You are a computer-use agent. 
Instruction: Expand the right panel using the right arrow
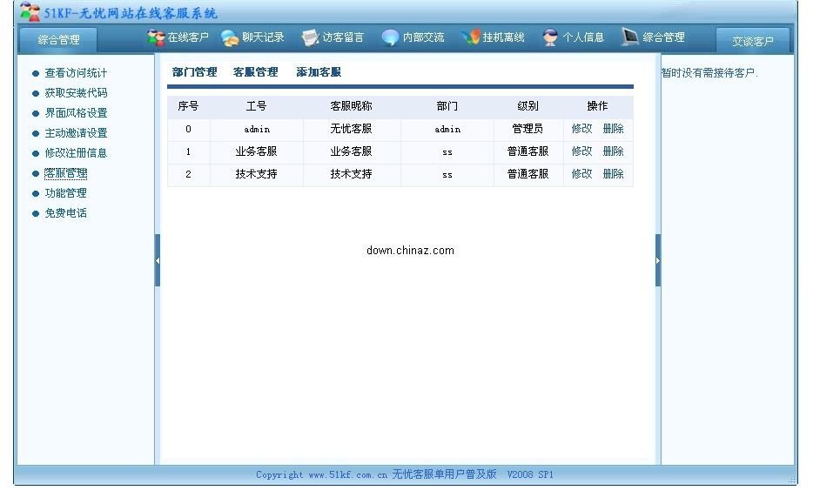pos(659,259)
